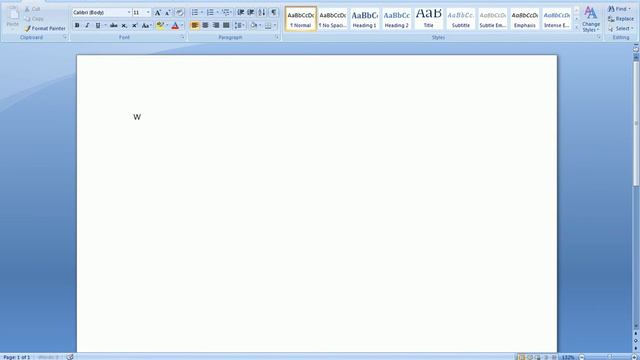Toggle Subscript formatting
Screen dimensions: 640x360
[x=124, y=25]
